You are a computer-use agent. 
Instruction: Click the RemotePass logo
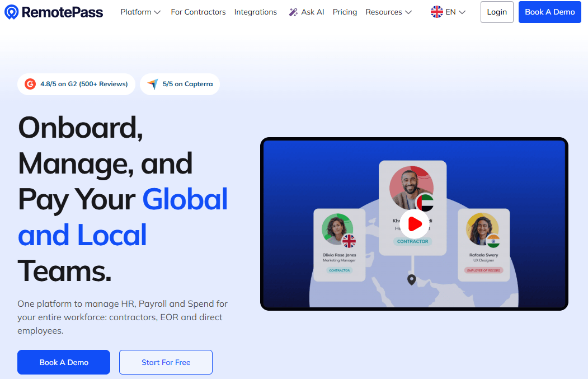coord(54,12)
